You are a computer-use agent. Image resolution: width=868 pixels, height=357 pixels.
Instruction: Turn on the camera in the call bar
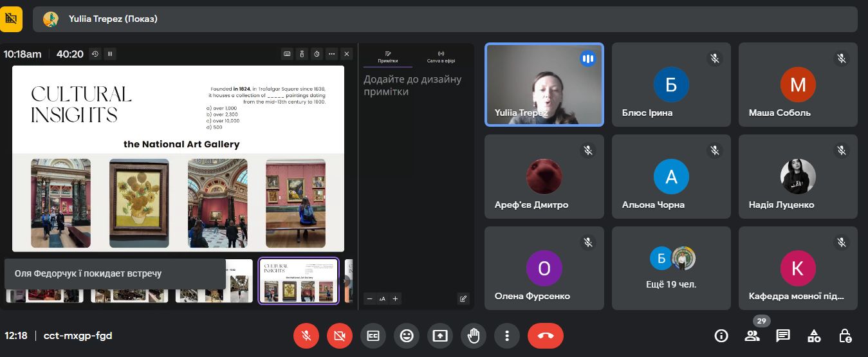coord(340,335)
